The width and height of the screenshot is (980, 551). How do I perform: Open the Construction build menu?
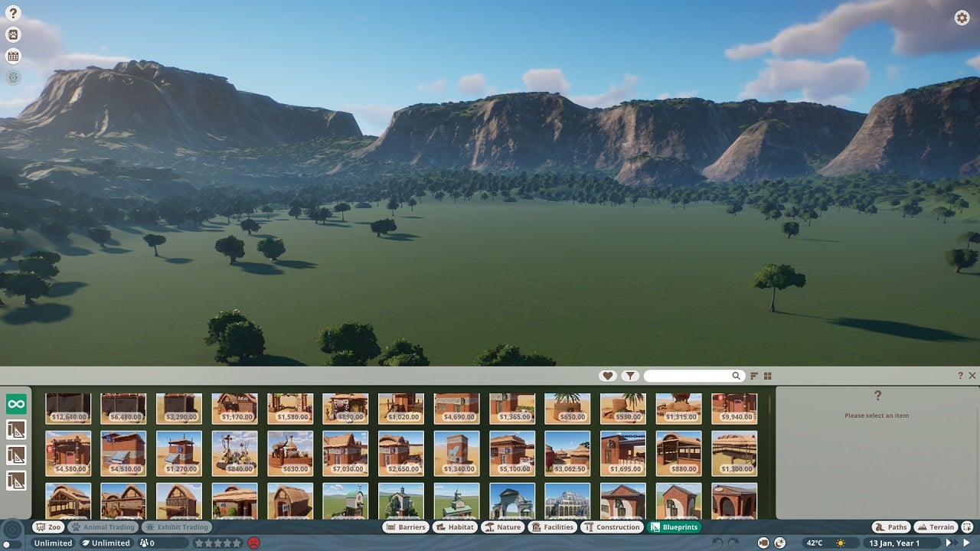[x=612, y=527]
